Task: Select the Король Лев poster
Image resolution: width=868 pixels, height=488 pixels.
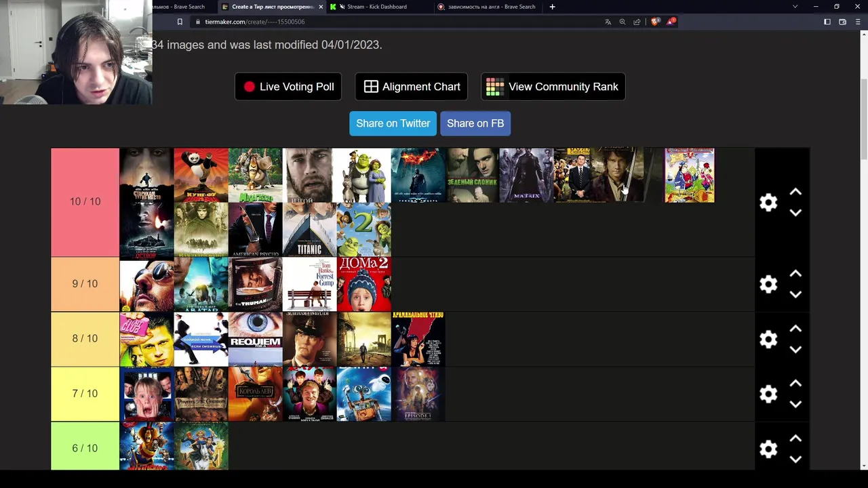Action: click(x=256, y=394)
